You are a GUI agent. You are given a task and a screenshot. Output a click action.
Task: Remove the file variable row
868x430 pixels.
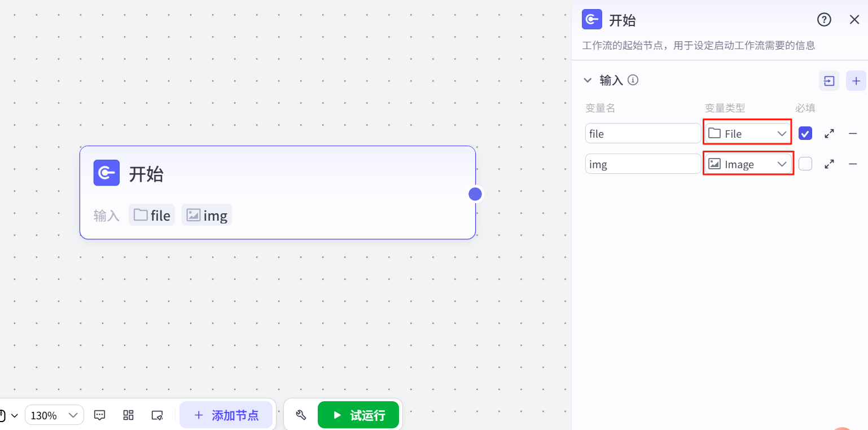(x=853, y=134)
